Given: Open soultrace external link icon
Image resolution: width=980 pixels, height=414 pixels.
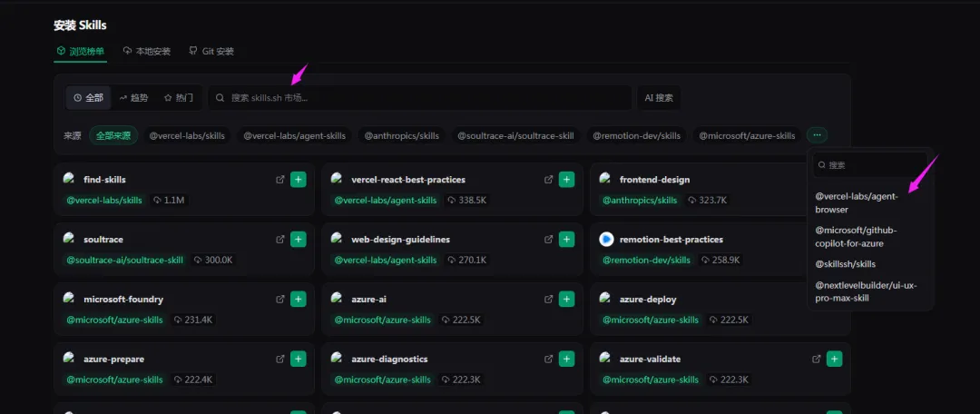Looking at the screenshot, I should coord(280,240).
